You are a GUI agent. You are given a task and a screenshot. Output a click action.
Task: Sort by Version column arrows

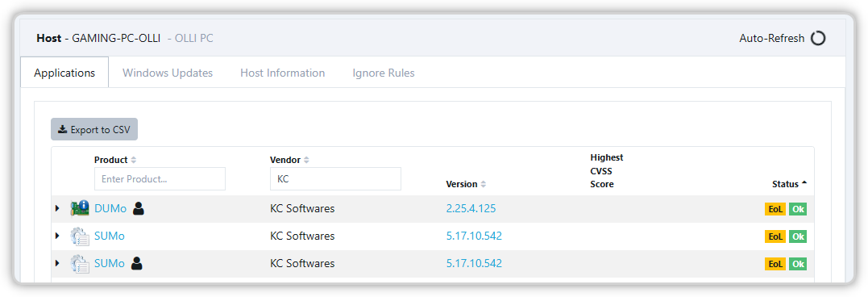point(484,184)
